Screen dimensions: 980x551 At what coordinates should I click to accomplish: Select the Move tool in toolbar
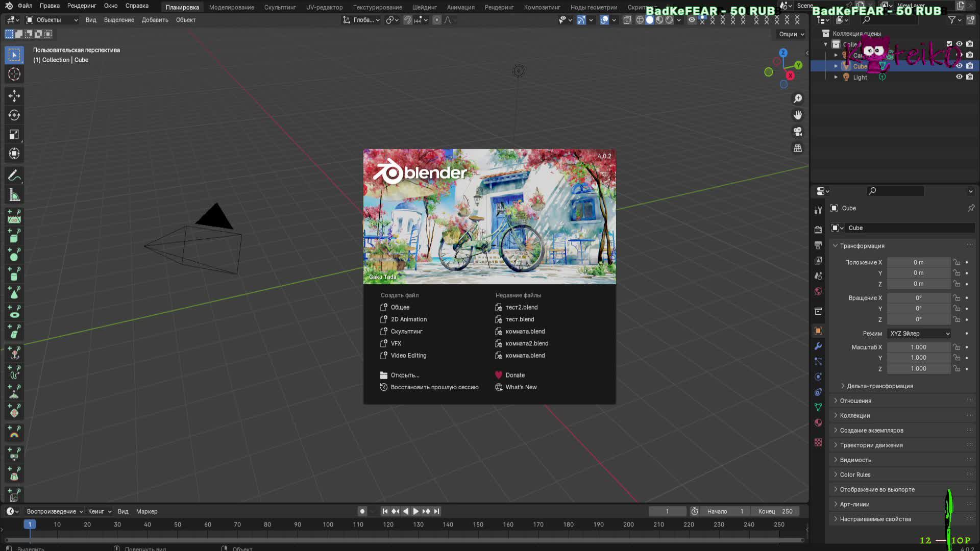click(14, 96)
